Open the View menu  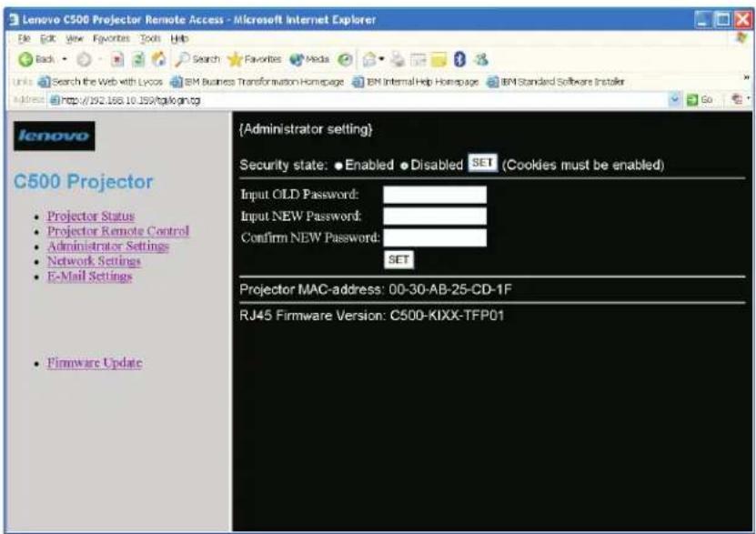[75, 38]
